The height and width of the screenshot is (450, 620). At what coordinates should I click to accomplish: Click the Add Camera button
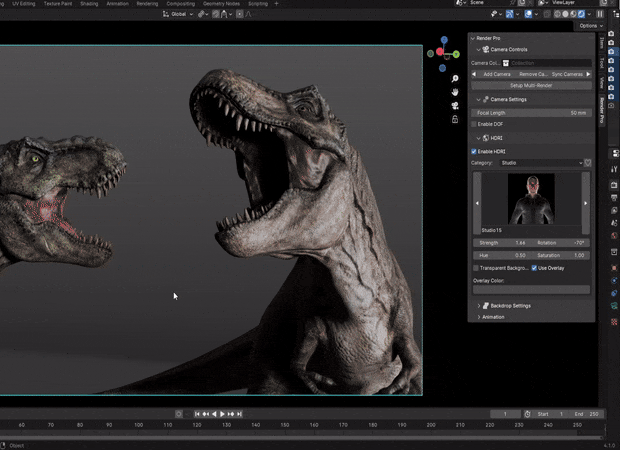(x=496, y=74)
